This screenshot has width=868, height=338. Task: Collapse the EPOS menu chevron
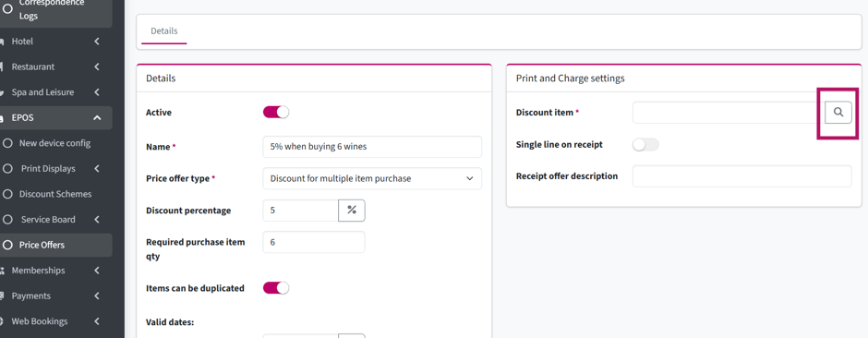click(x=97, y=118)
